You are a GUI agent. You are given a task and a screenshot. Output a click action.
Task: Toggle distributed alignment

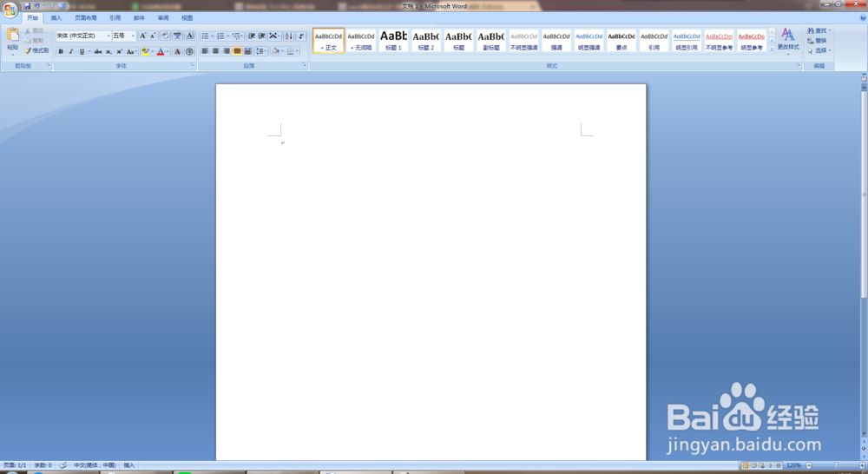pos(247,51)
